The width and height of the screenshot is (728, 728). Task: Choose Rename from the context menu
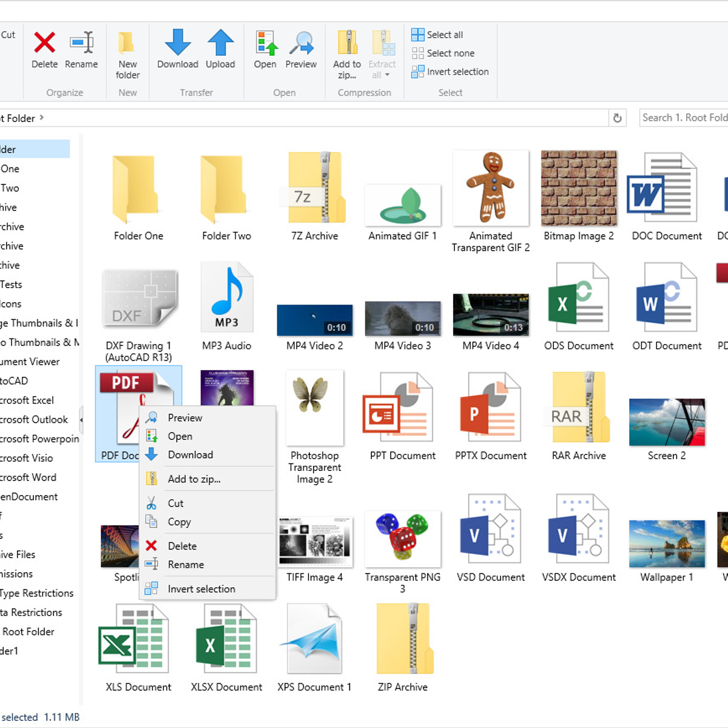point(207,565)
